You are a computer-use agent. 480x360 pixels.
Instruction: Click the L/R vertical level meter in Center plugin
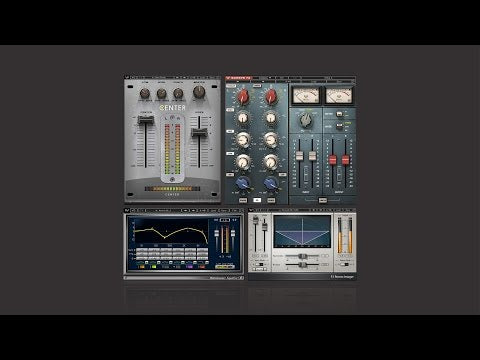point(172,149)
